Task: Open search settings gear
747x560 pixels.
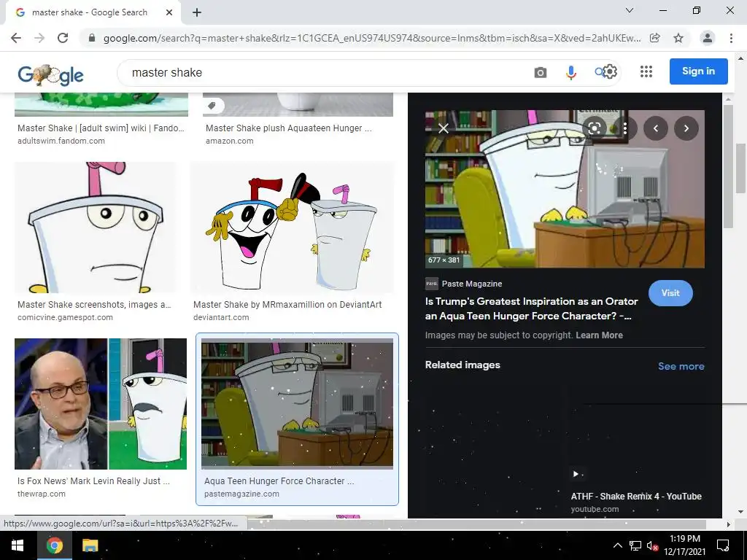Action: coord(611,71)
